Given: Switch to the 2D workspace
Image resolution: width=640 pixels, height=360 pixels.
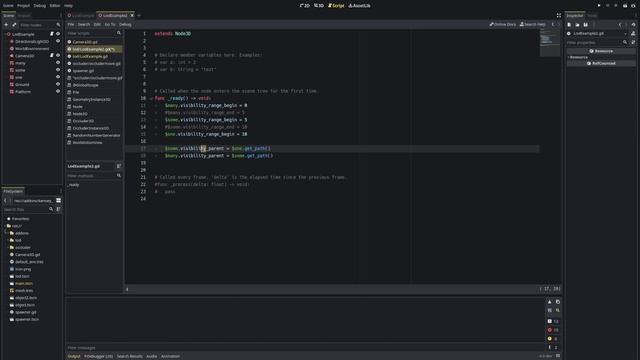Looking at the screenshot, I should tap(304, 6).
